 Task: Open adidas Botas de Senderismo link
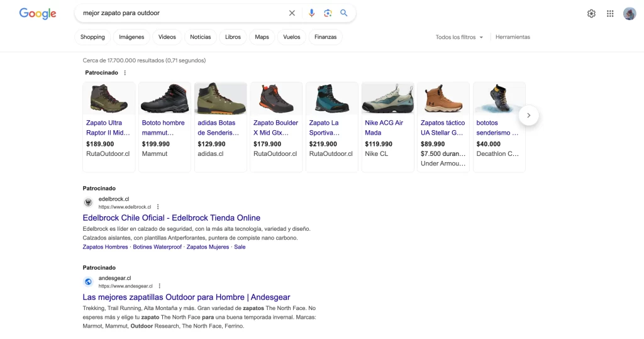pos(218,128)
